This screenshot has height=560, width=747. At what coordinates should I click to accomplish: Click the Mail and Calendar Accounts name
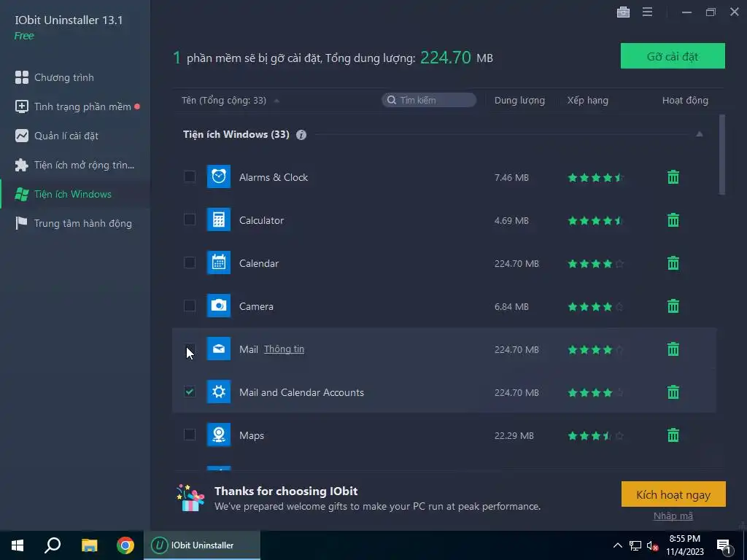(x=301, y=392)
